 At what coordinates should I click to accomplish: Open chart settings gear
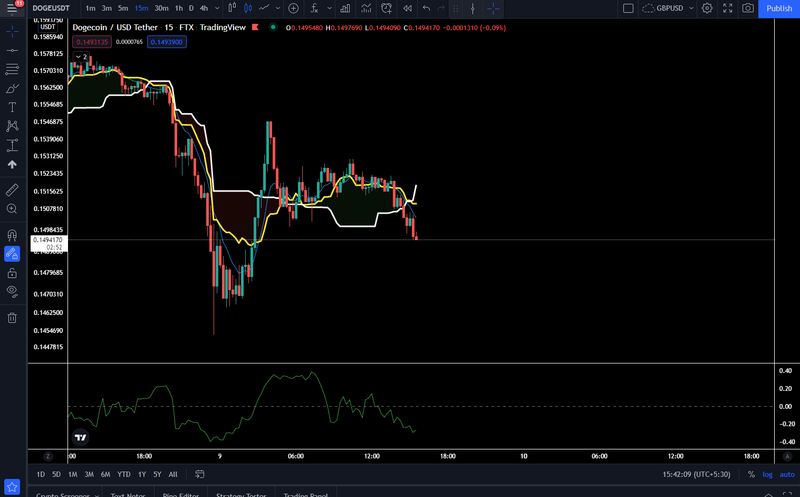tap(707, 8)
